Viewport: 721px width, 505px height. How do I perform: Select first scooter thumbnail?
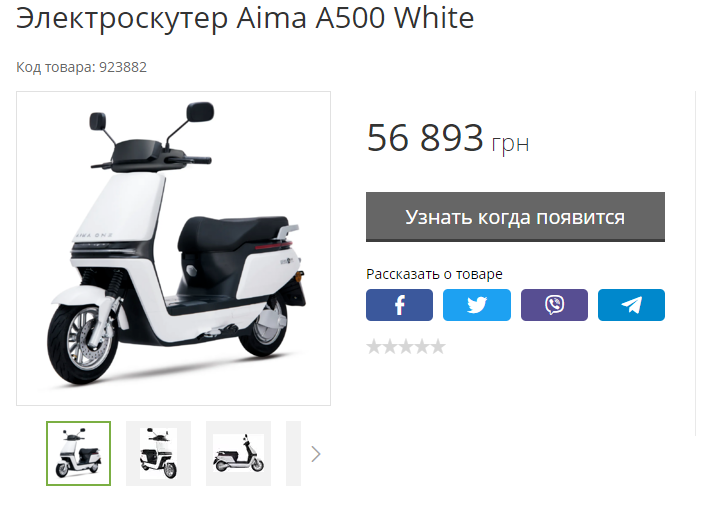point(79,453)
